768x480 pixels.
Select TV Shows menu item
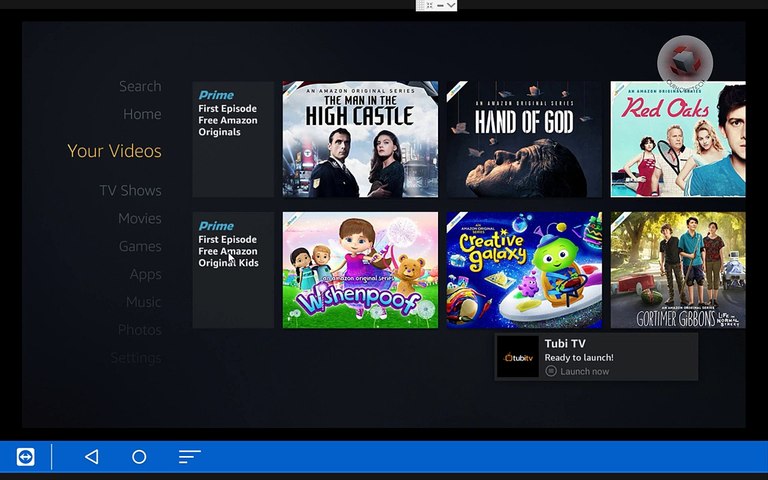pyautogui.click(x=130, y=191)
